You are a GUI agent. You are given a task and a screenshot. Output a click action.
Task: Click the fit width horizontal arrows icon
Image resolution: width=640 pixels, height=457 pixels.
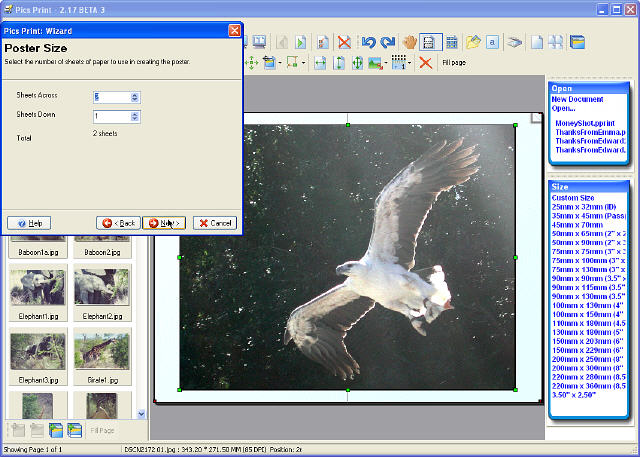pos(320,63)
